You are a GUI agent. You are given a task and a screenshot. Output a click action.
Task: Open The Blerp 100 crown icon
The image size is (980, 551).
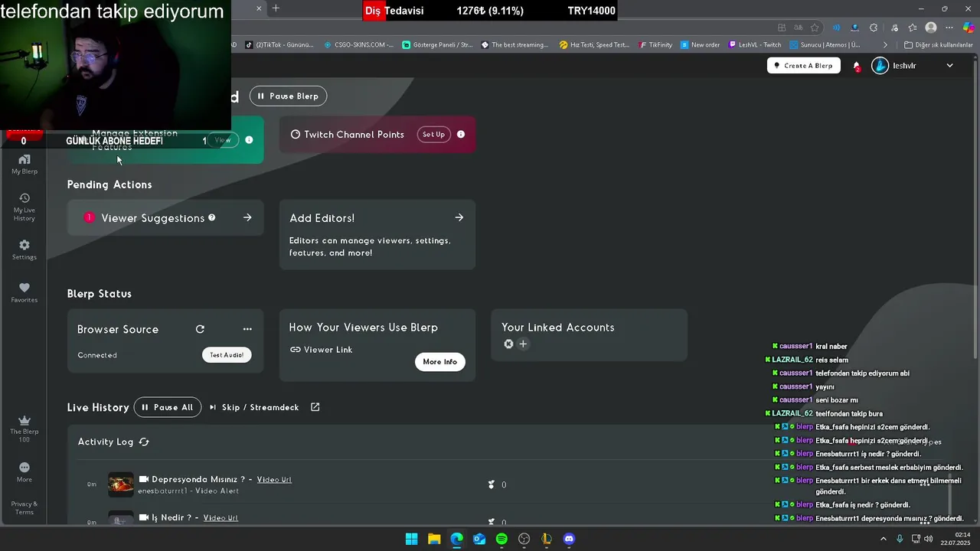24,429
